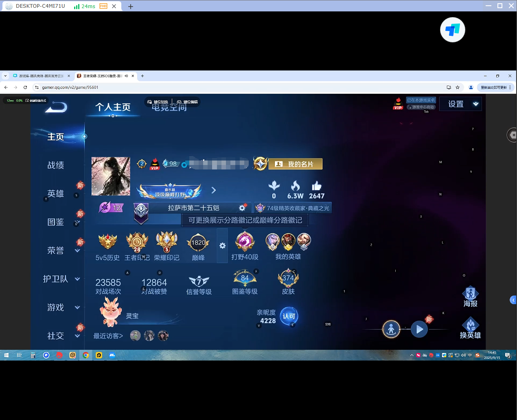
Task: Open the 荣耀印记 badge
Action: (x=166, y=247)
